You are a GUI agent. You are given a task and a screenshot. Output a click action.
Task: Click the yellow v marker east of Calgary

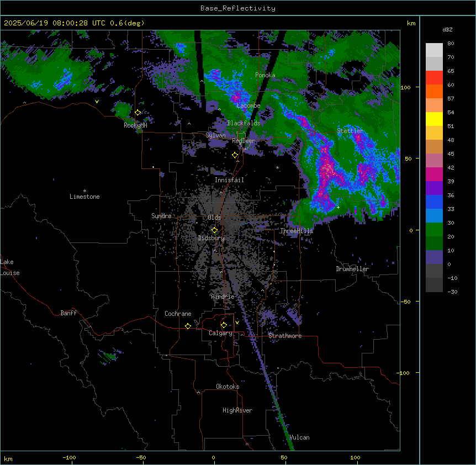(x=237, y=323)
